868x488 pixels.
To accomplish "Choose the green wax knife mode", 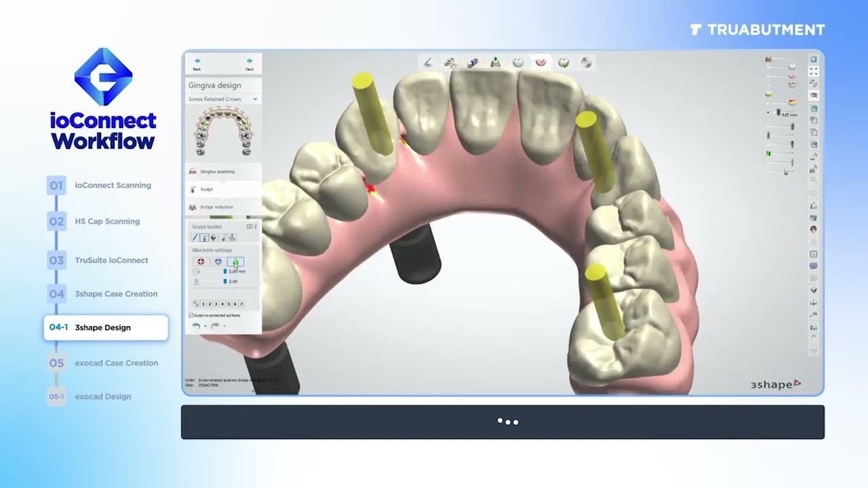I will pyautogui.click(x=235, y=262).
